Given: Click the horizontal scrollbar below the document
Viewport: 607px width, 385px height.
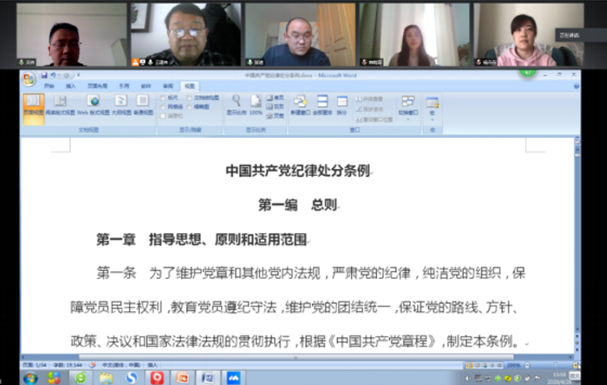Looking at the screenshot, I should pos(297,357).
